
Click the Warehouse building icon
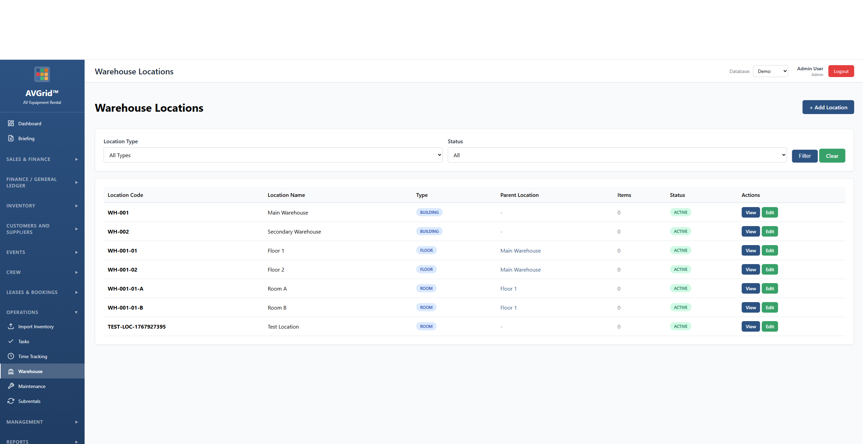[11, 371]
